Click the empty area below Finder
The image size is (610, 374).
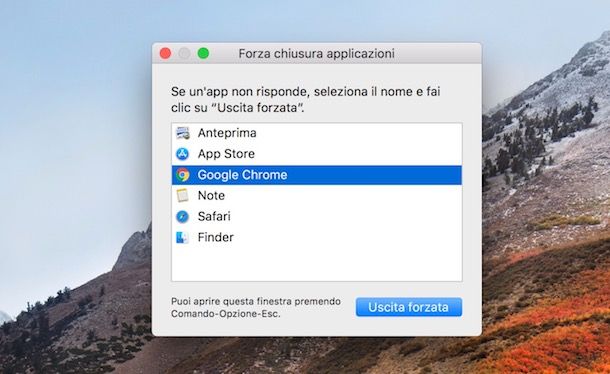pos(317,264)
